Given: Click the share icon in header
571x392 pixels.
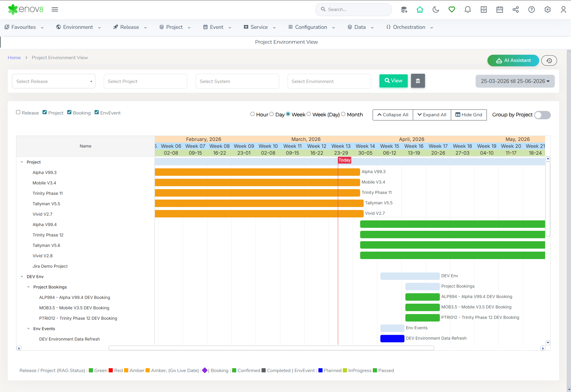Looking at the screenshot, I should (515, 10).
